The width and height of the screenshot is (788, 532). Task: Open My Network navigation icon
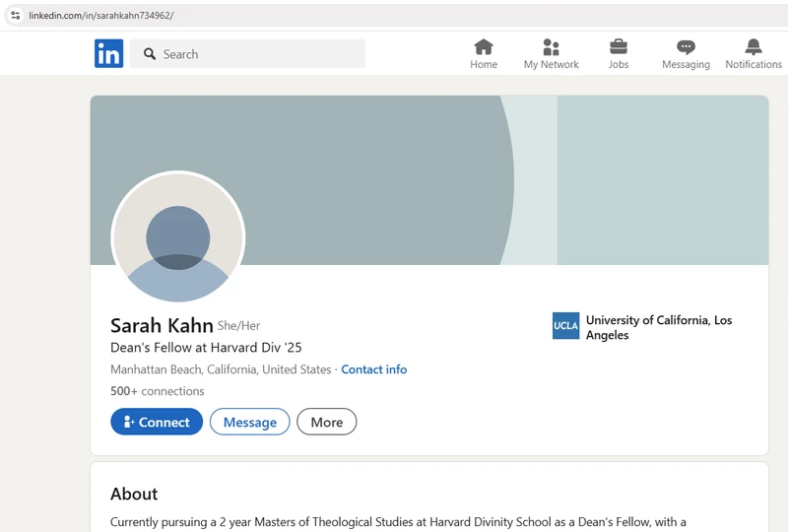551,47
